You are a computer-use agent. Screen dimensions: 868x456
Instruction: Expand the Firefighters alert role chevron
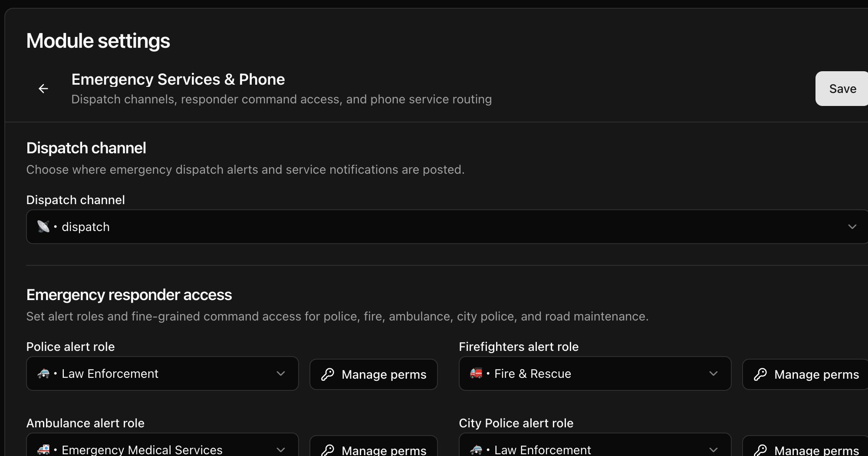[713, 373]
